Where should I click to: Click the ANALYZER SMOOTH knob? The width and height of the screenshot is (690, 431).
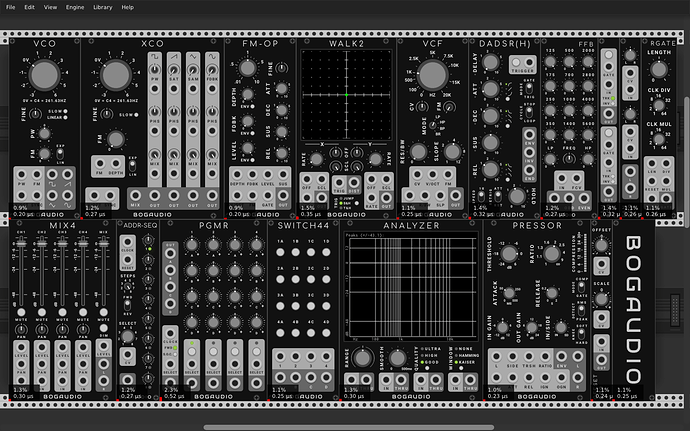397,358
